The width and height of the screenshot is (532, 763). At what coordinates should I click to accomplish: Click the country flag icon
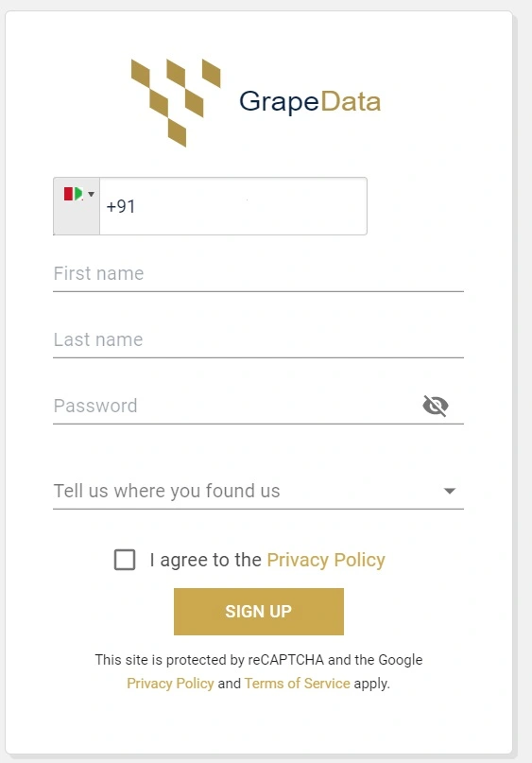tap(74, 194)
